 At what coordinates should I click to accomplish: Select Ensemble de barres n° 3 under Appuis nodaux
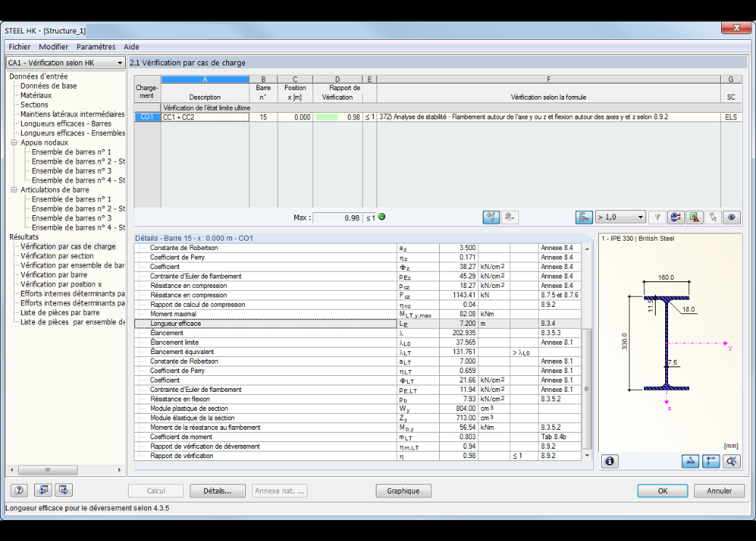(x=71, y=171)
